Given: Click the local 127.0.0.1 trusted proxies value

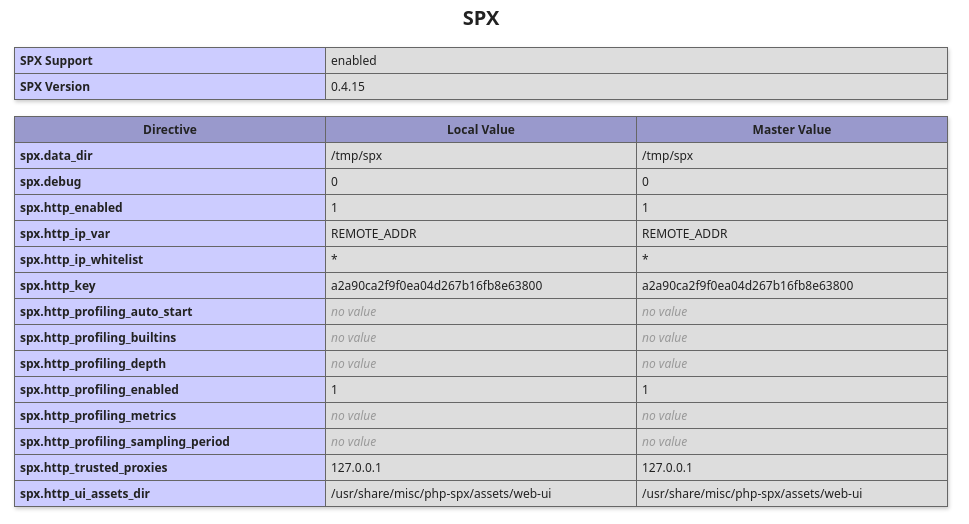Looking at the screenshot, I should click(x=356, y=467).
